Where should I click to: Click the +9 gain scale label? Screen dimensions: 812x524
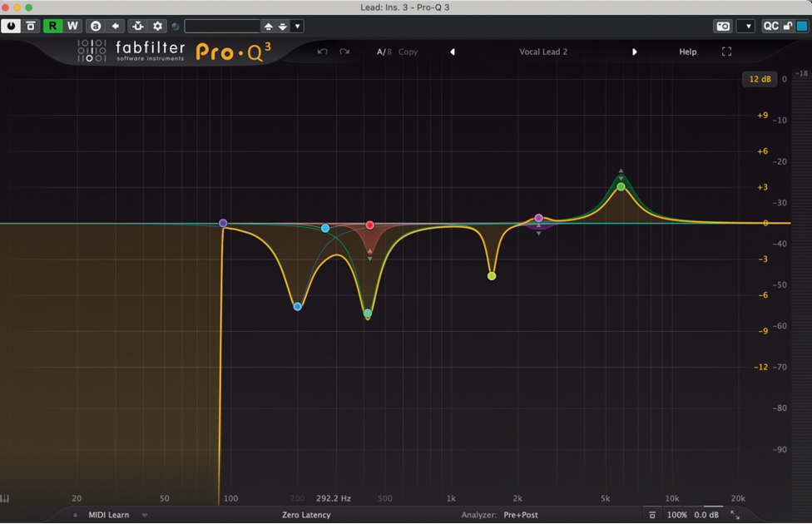762,116
